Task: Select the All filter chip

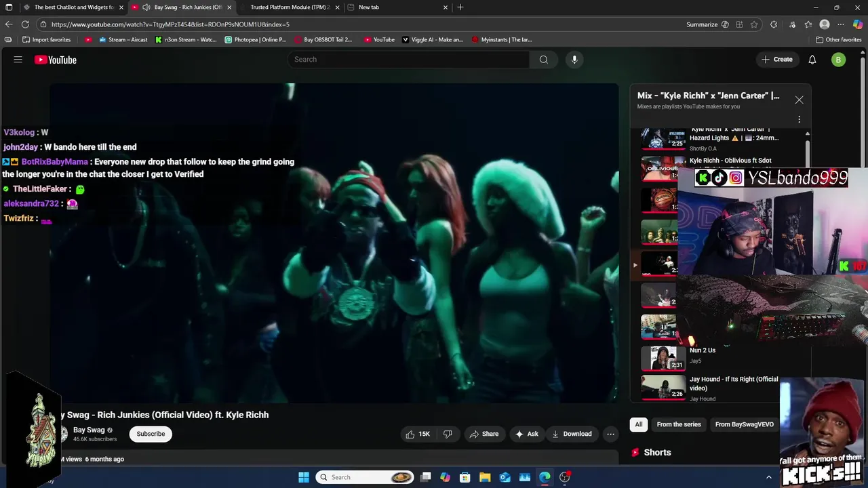Action: (x=639, y=424)
